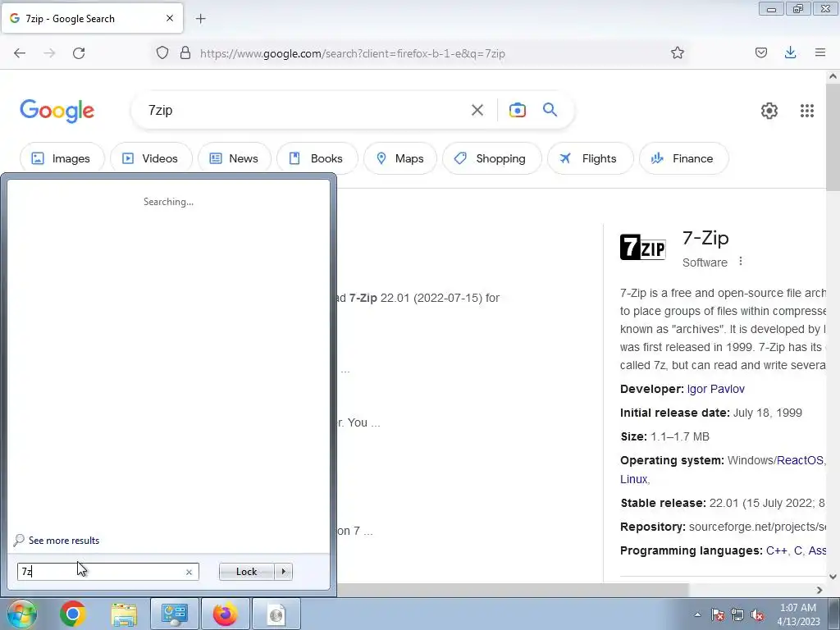This screenshot has height=630, width=840.
Task: Open the Firefox hamburger menu
Action: pyautogui.click(x=820, y=52)
